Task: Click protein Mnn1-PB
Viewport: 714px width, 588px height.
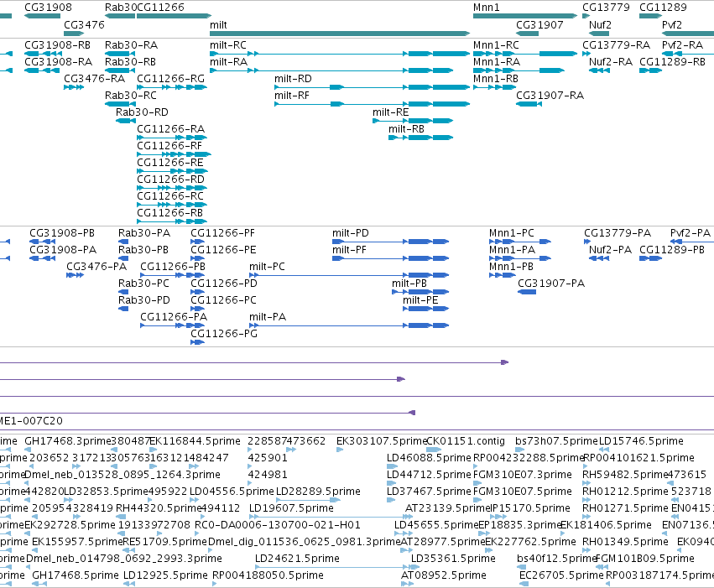Action: (x=503, y=275)
